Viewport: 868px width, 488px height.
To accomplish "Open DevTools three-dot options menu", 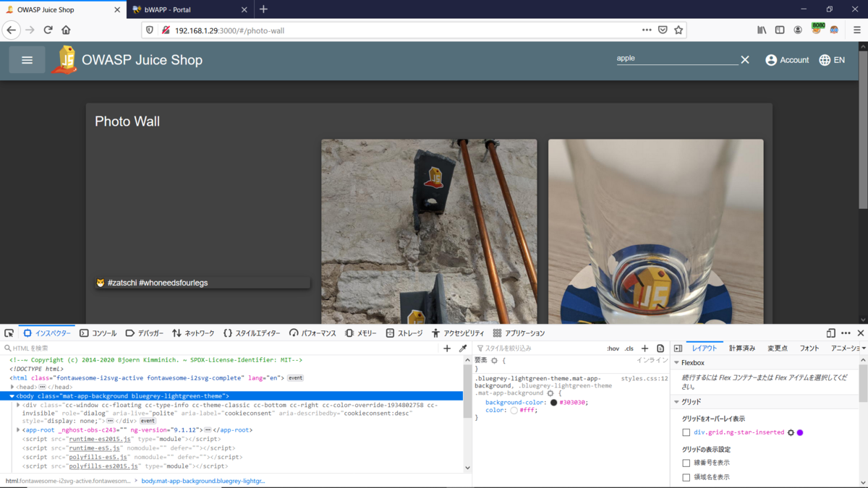I will [x=846, y=333].
